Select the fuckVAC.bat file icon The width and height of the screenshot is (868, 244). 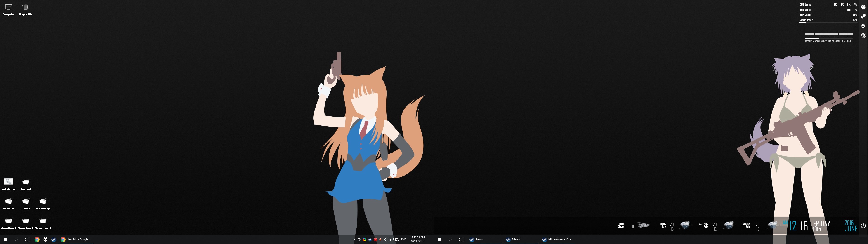point(8,184)
